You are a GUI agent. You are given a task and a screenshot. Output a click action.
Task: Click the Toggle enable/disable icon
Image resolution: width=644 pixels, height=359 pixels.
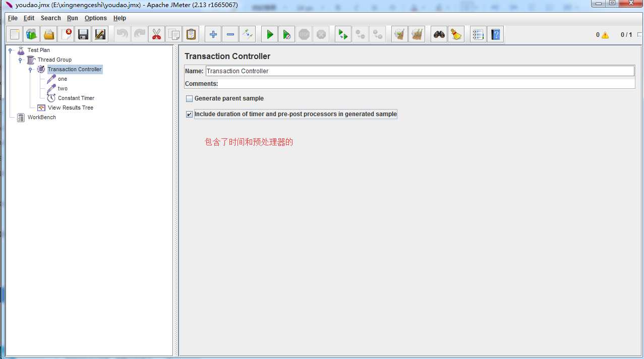[247, 34]
